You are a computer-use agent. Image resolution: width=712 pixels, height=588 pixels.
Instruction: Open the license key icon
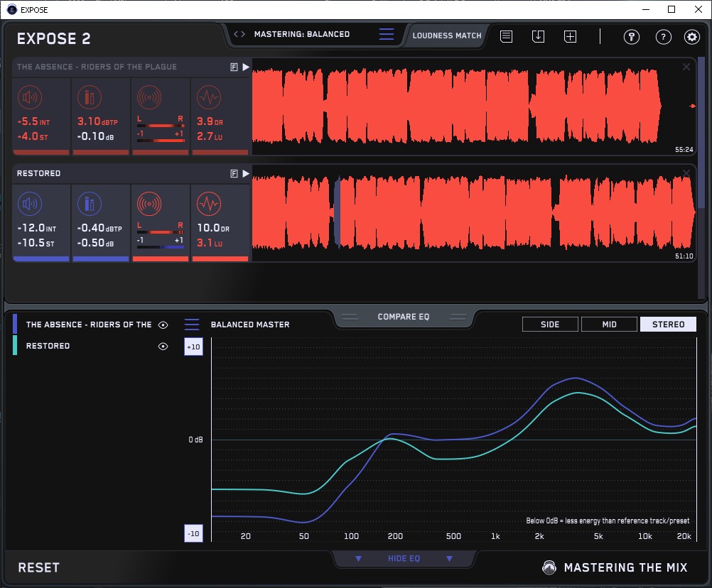point(631,37)
